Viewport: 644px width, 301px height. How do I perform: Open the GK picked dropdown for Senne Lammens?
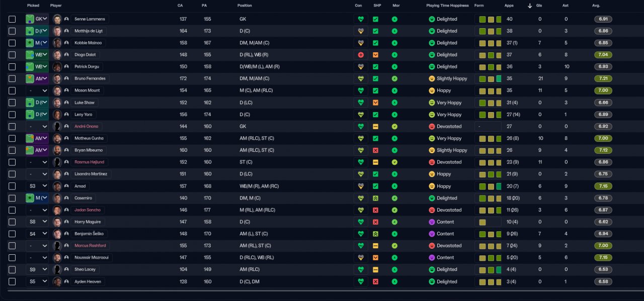tap(37, 19)
